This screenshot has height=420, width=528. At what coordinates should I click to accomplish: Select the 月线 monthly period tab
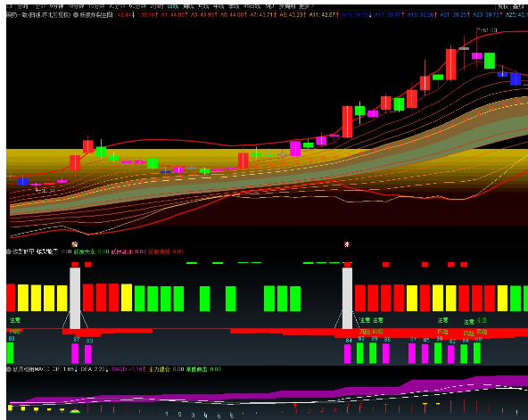pos(203,6)
